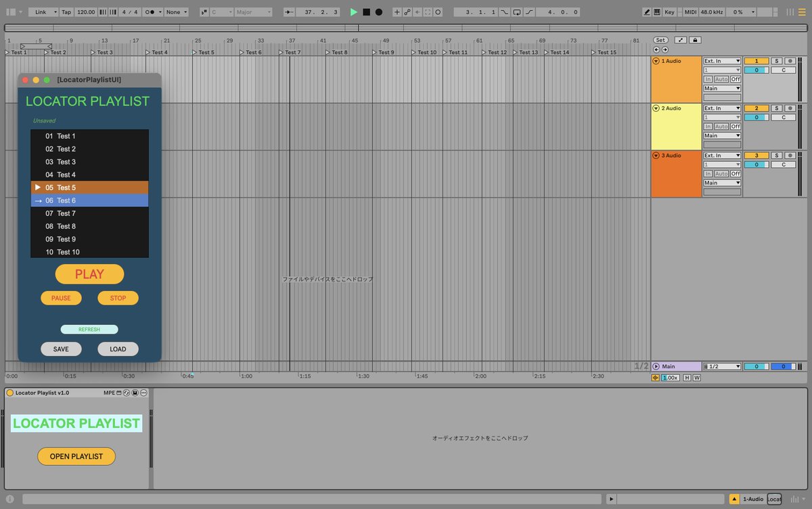This screenshot has height=509, width=812.
Task: Click the Punch-In switch icon
Action: pos(505,12)
